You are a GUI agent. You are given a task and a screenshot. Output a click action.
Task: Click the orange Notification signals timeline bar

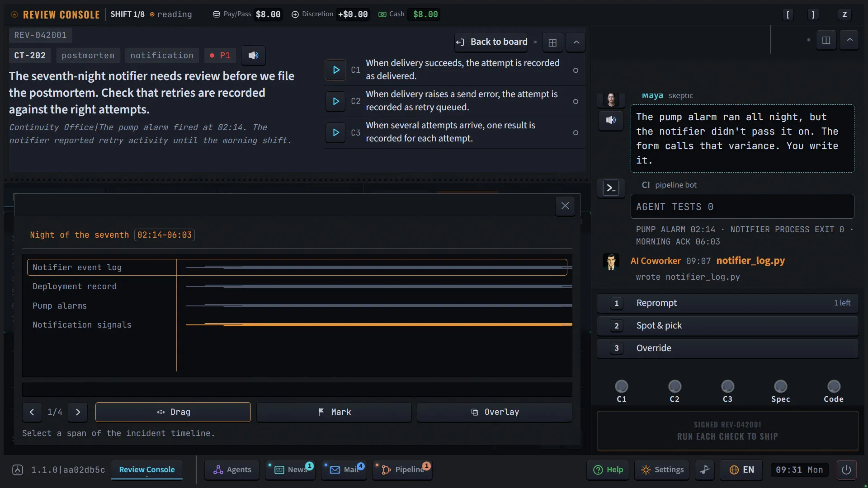pos(379,325)
